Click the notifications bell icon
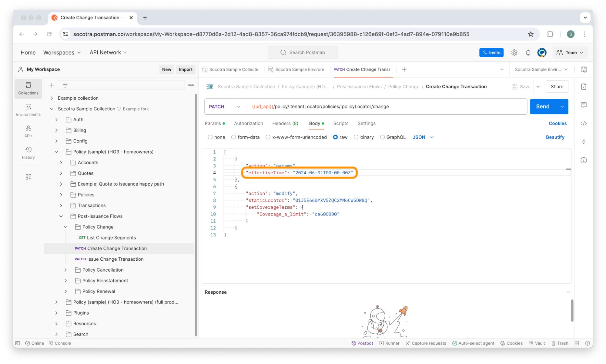Image resolution: width=606 pixels, height=364 pixels. tap(528, 52)
